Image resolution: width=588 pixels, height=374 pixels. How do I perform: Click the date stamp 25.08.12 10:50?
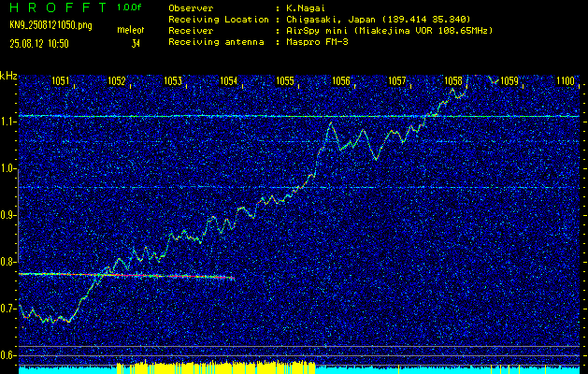39,44
